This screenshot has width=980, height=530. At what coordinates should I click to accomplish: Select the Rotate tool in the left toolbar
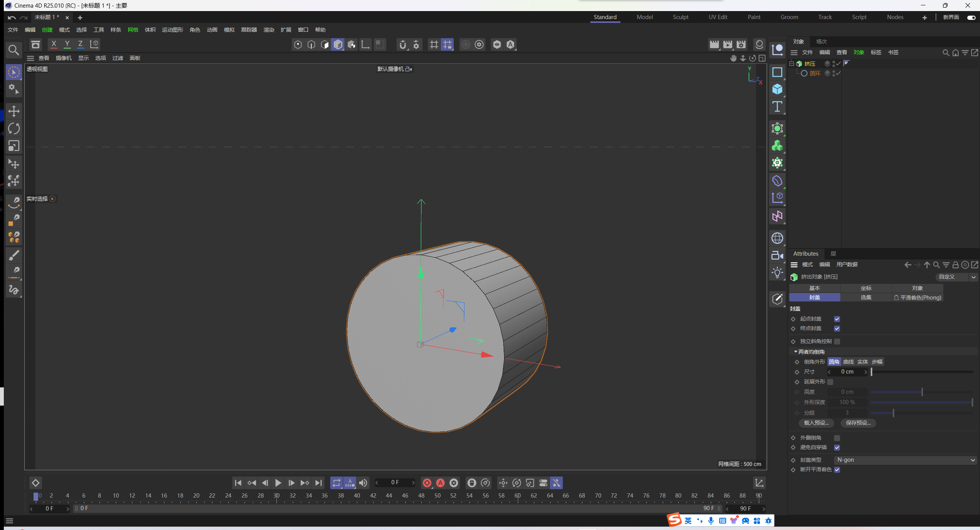coord(14,129)
